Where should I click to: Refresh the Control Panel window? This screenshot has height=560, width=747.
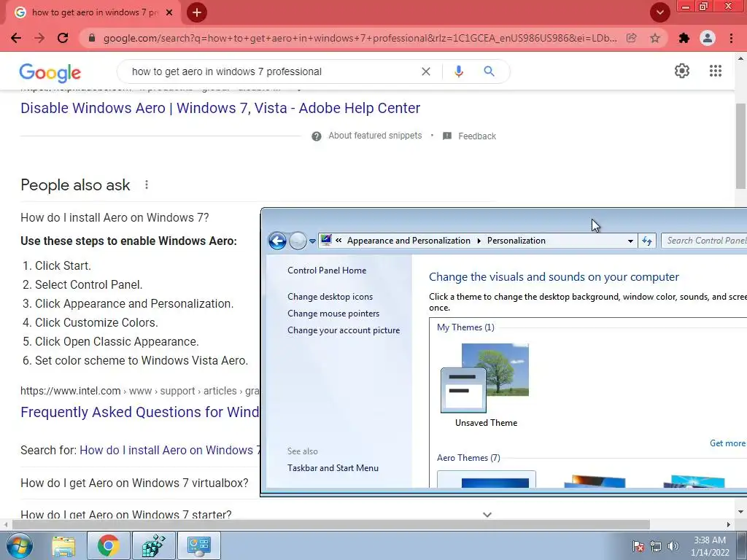646,241
